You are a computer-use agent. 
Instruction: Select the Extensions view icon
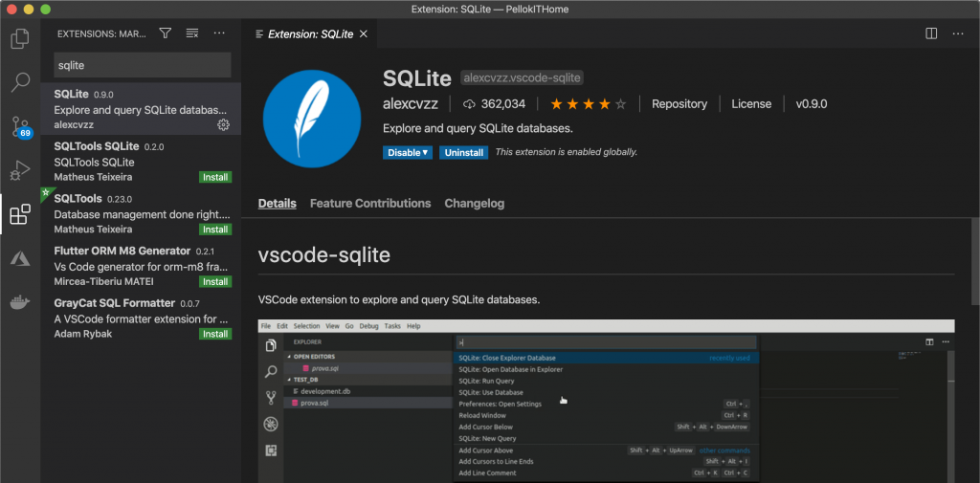pyautogui.click(x=20, y=214)
